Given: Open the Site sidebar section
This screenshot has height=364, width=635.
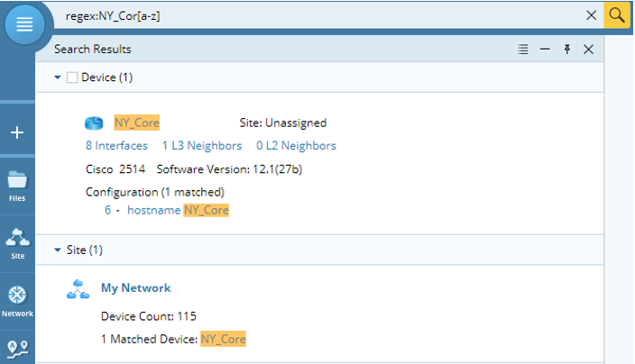Looking at the screenshot, I should [x=17, y=243].
